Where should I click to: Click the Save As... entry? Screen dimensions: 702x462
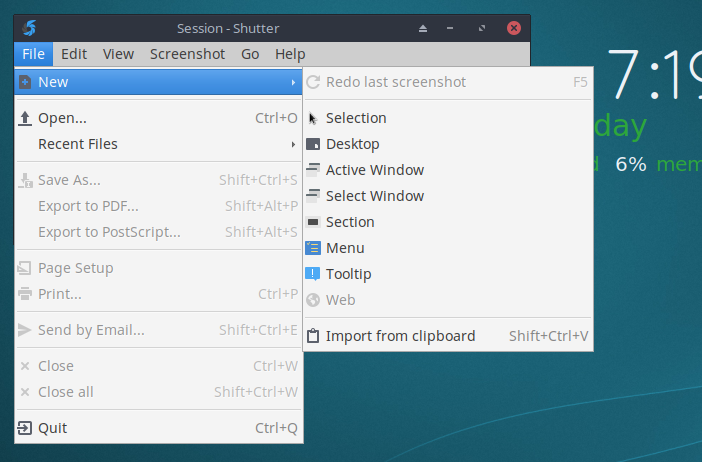point(158,180)
